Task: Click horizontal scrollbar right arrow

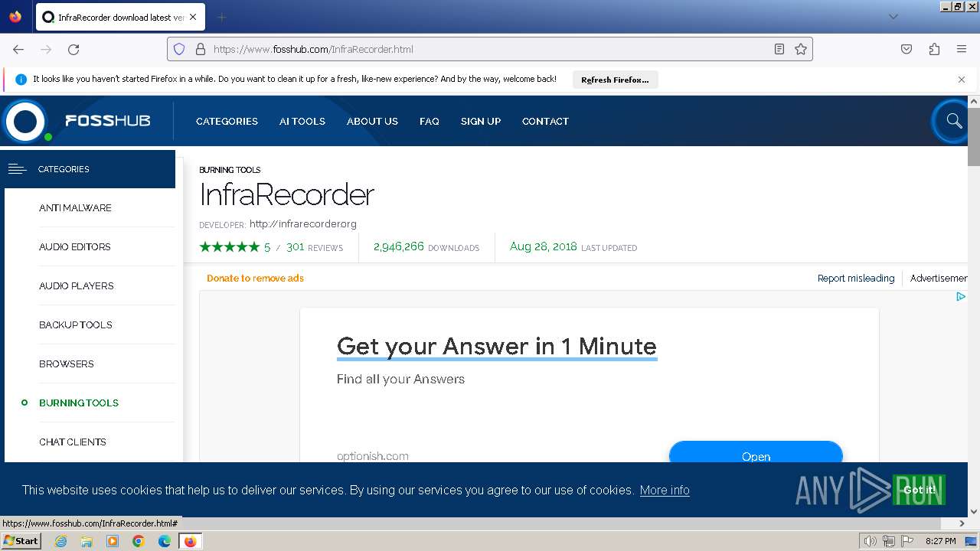Action: (962, 523)
